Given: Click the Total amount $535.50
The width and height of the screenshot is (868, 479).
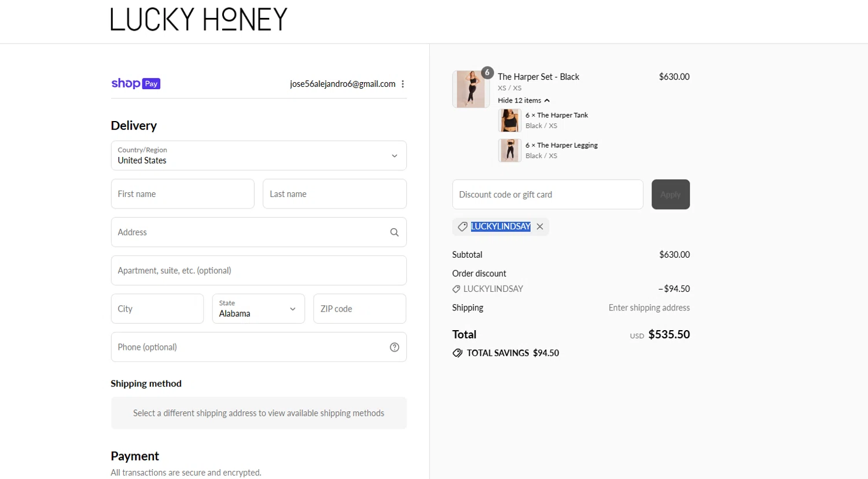Looking at the screenshot, I should 669,334.
